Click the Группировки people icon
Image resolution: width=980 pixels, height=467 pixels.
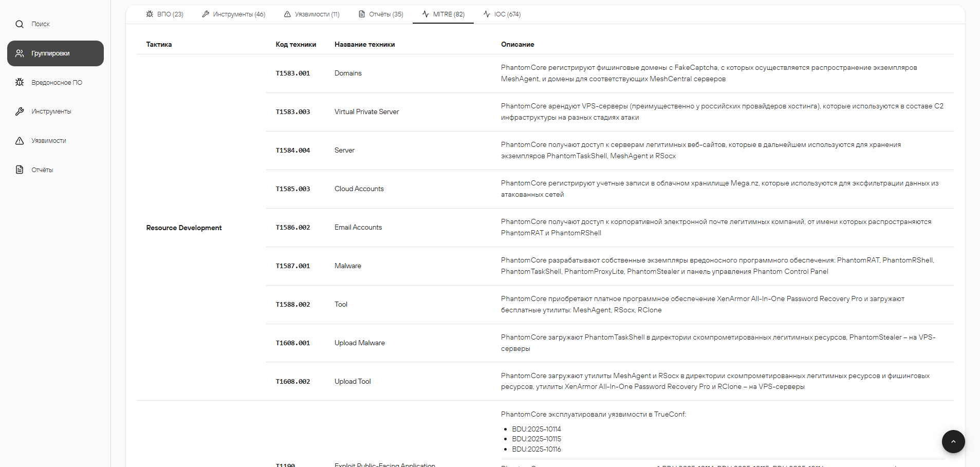(x=20, y=53)
